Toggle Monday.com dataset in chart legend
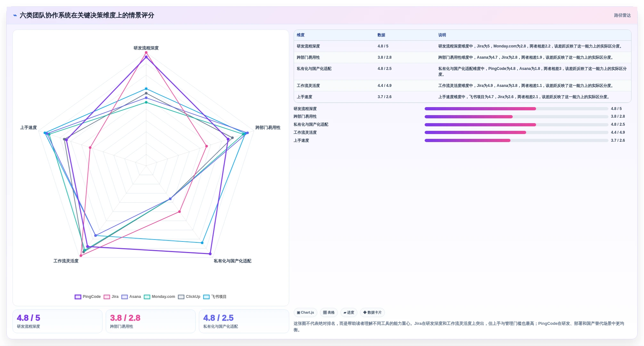The width and height of the screenshot is (644, 346). 159,297
